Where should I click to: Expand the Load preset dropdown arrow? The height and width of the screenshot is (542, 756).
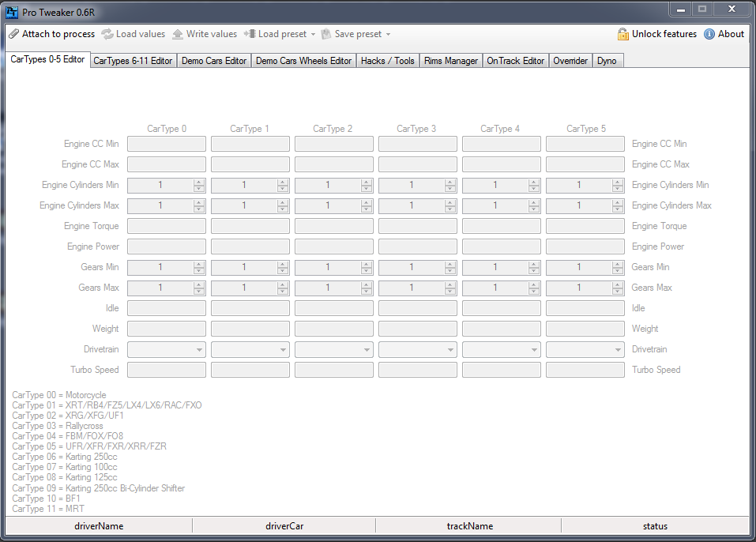pyautogui.click(x=313, y=34)
